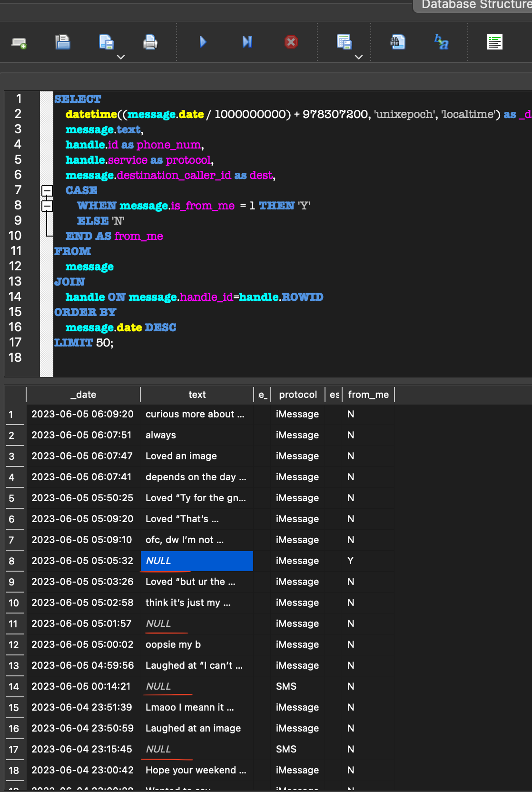Open a new SQL editor tab

[19, 43]
